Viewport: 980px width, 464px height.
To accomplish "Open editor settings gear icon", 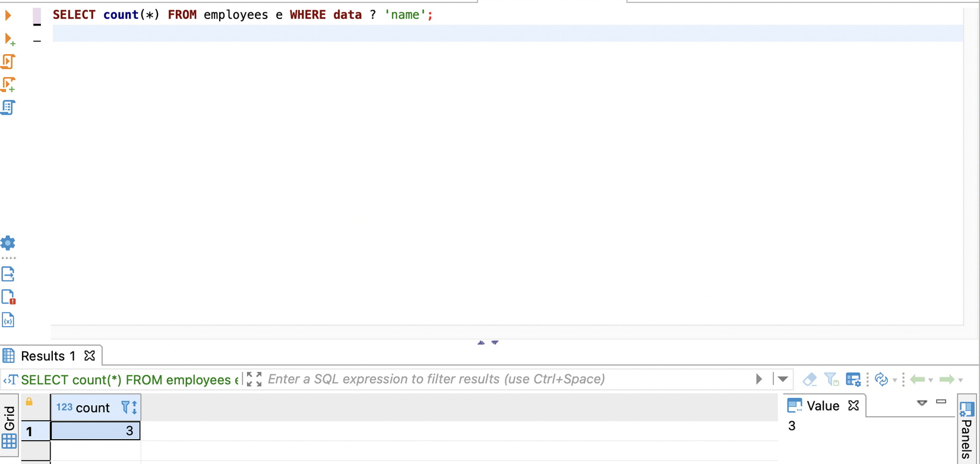I will point(8,242).
